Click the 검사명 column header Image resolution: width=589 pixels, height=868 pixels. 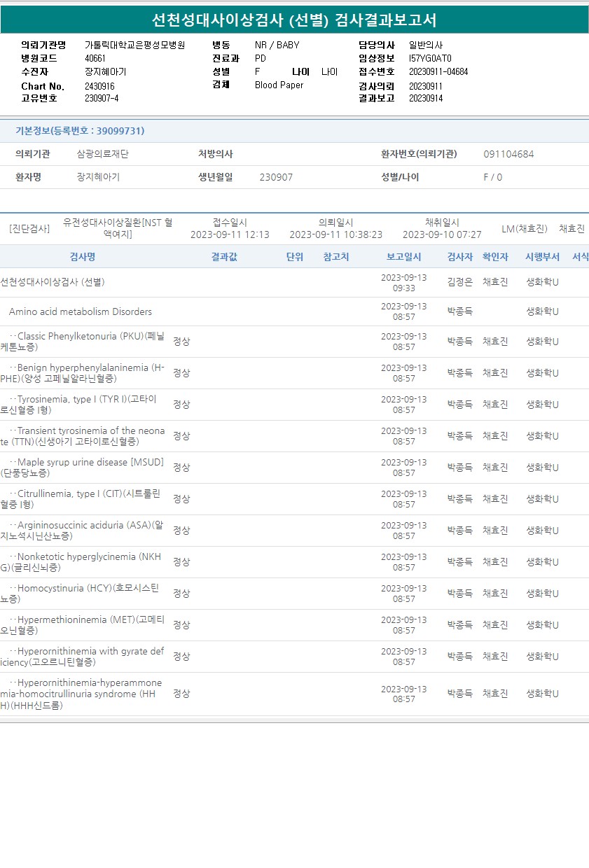(82, 257)
